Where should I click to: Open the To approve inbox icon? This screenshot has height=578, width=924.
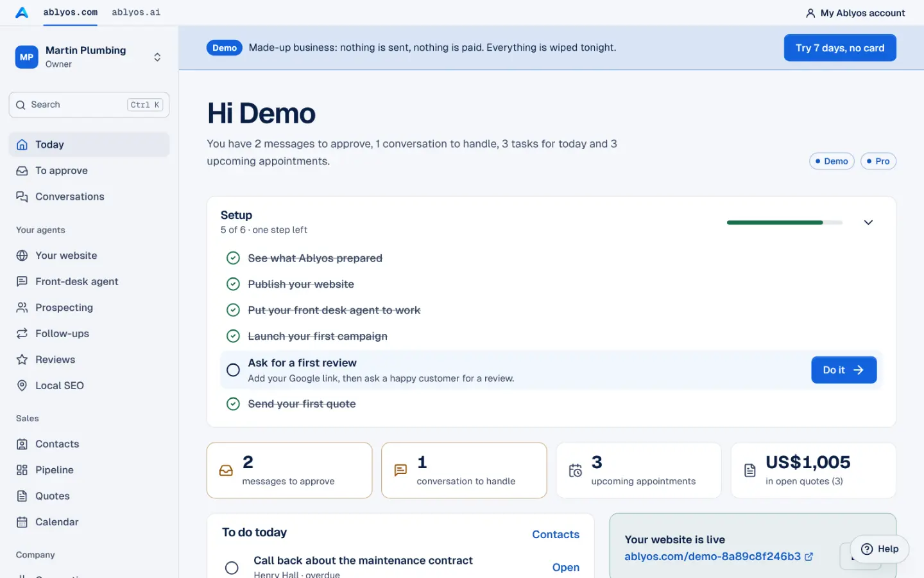tap(22, 171)
